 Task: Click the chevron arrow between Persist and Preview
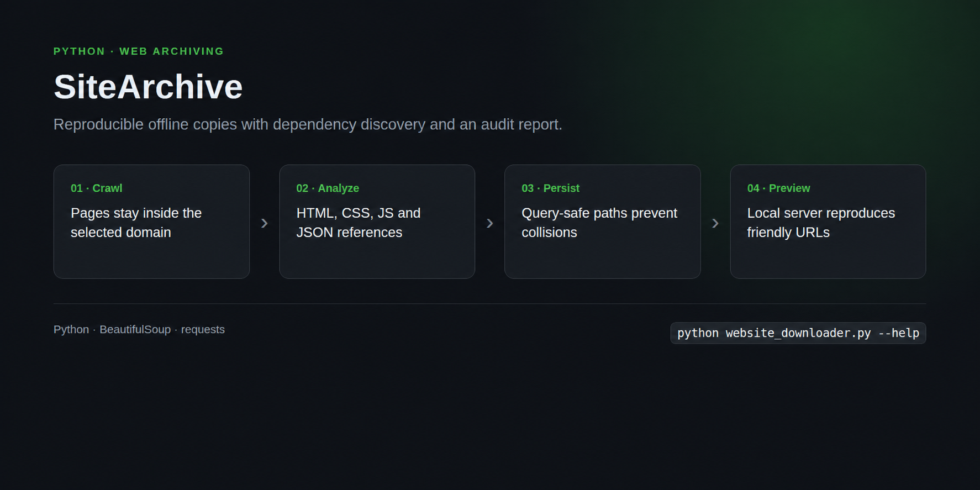[x=715, y=223]
